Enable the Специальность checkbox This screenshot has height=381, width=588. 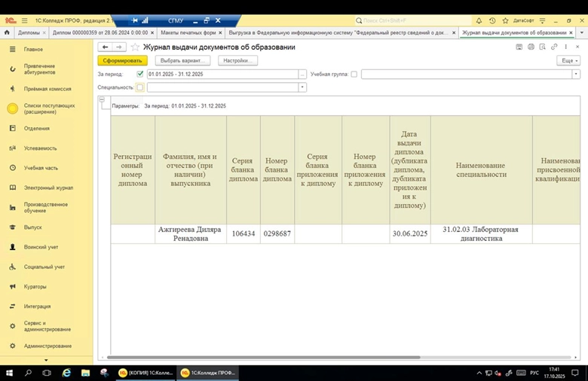140,87
